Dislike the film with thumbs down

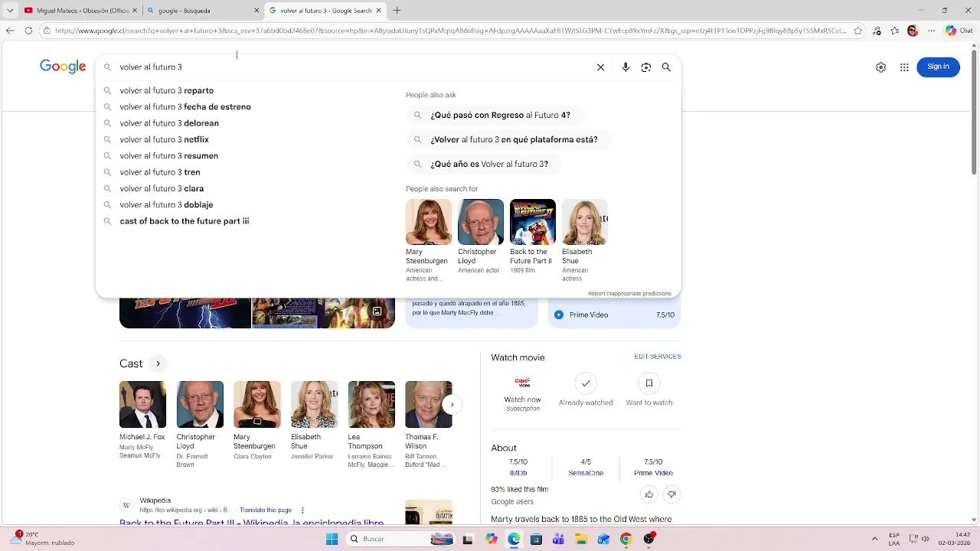[671, 494]
